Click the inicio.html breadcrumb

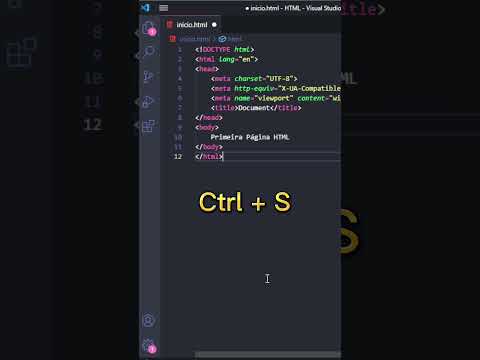coord(194,39)
